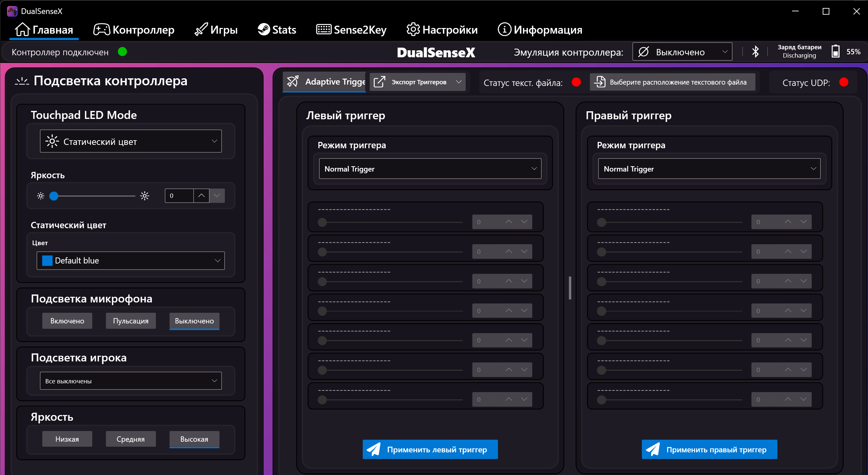
Task: Click the keyboard icon of Sense2Key
Action: 323,29
